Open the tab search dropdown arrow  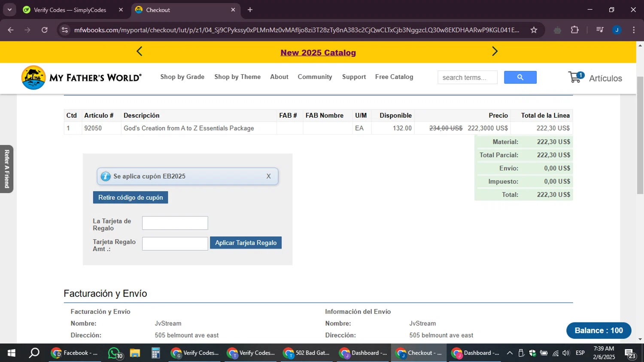(x=9, y=9)
